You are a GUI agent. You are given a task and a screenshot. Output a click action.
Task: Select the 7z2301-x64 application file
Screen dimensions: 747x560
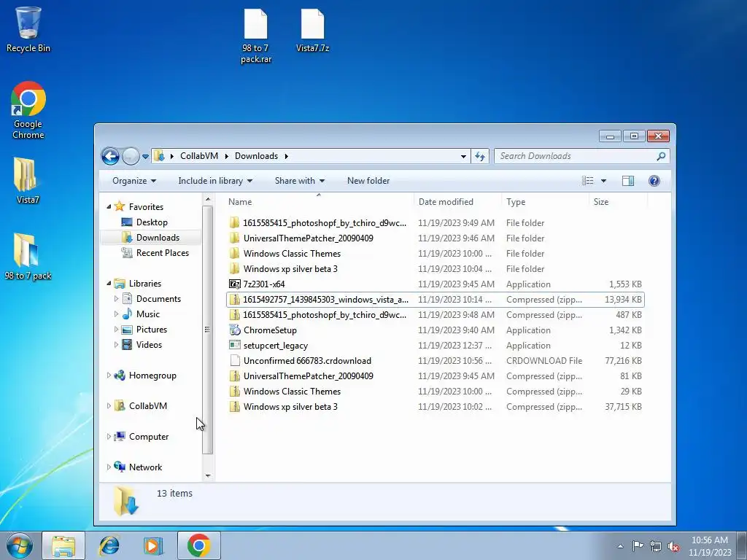click(x=435, y=284)
